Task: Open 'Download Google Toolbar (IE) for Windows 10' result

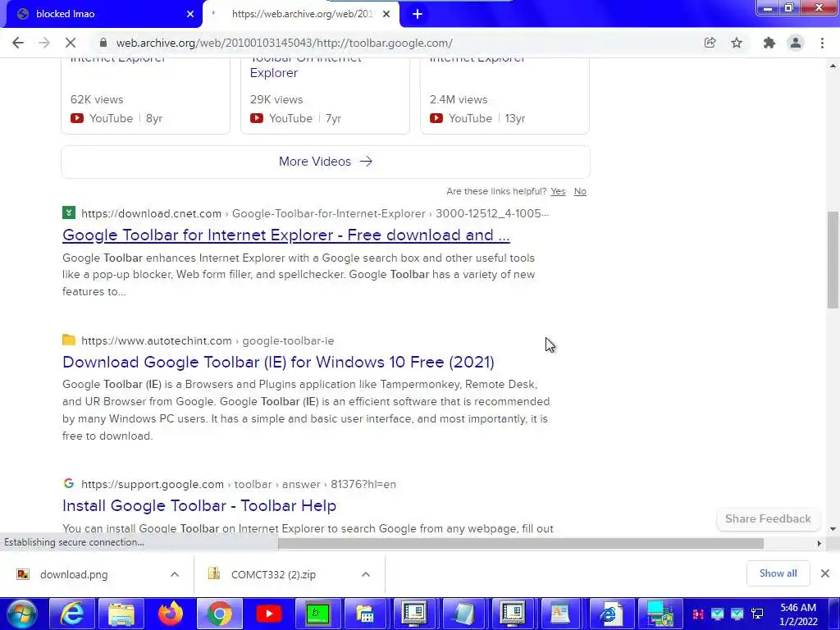Action: point(278,362)
